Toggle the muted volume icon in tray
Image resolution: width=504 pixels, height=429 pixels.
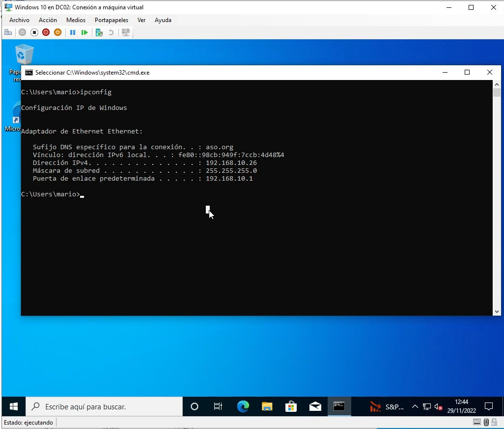439,407
